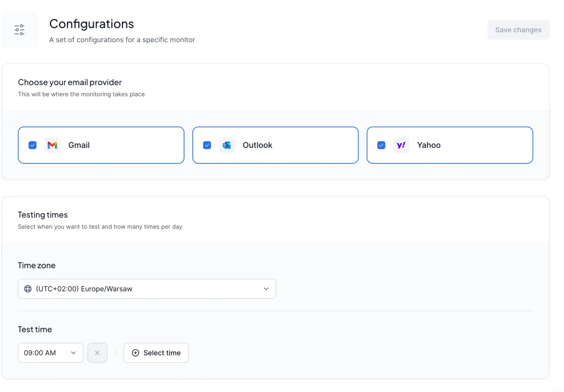This screenshot has height=392, width=564.
Task: Open the 09:00 AM time dropdown
Action: 51,353
